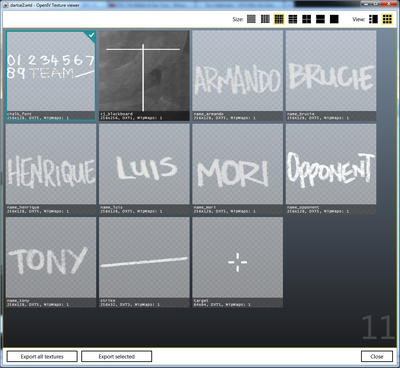The height and width of the screenshot is (368, 400).
Task: Select the HENRIQUE name texture thumbnail
Action: (51, 169)
